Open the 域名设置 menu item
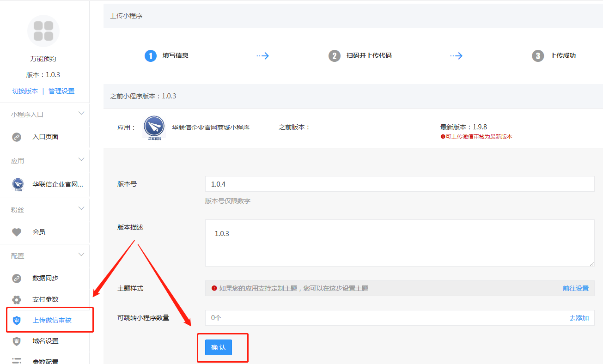Viewport: 603px width, 364px height. 44,341
